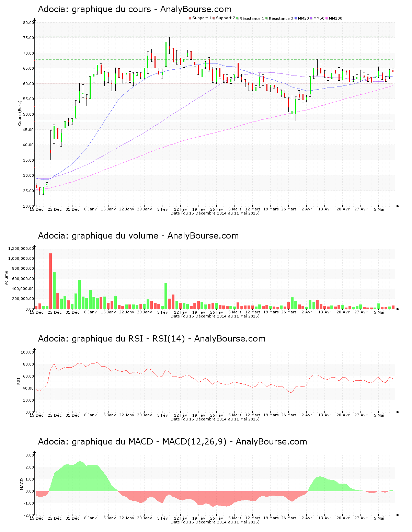Click the MM50 purple legend swatch
This screenshot has height=532, width=412.
(311, 18)
